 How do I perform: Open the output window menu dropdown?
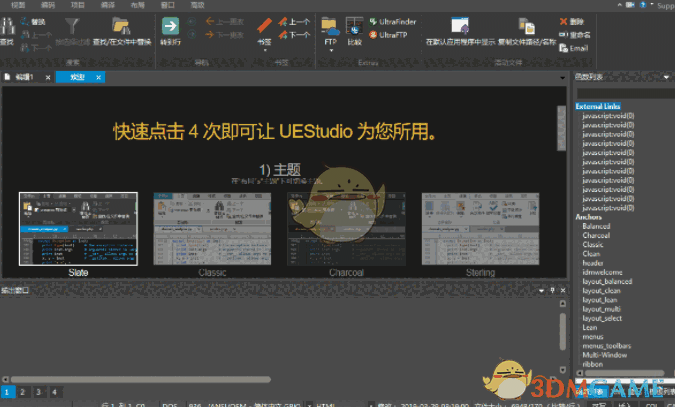tap(542, 291)
